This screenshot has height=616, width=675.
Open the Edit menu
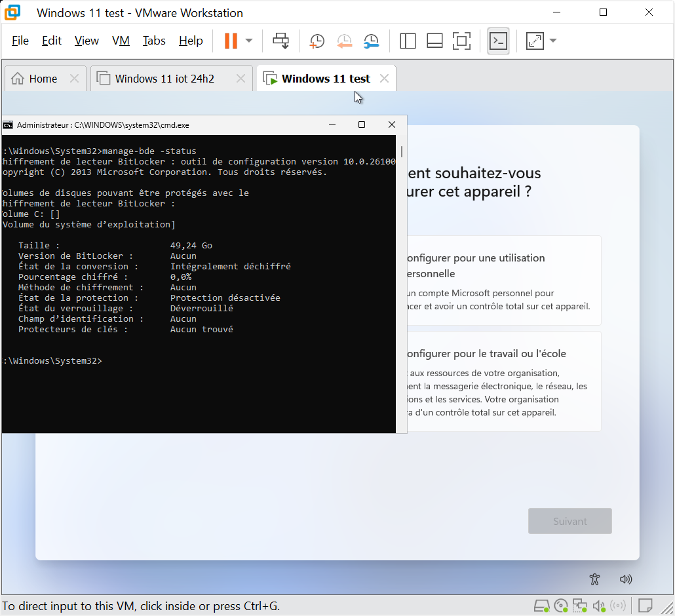[x=52, y=41]
